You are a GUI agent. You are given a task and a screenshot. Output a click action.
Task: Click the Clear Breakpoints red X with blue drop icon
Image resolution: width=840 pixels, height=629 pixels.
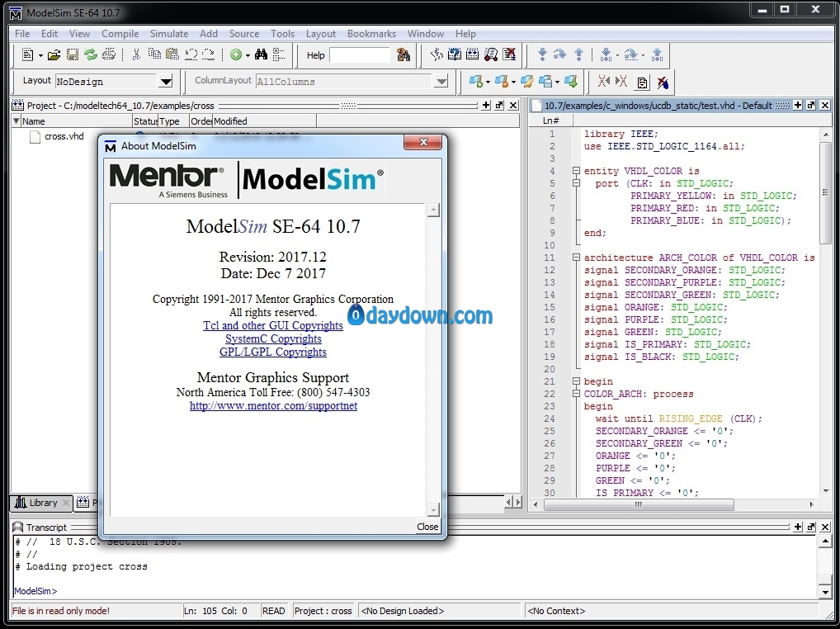[663, 82]
